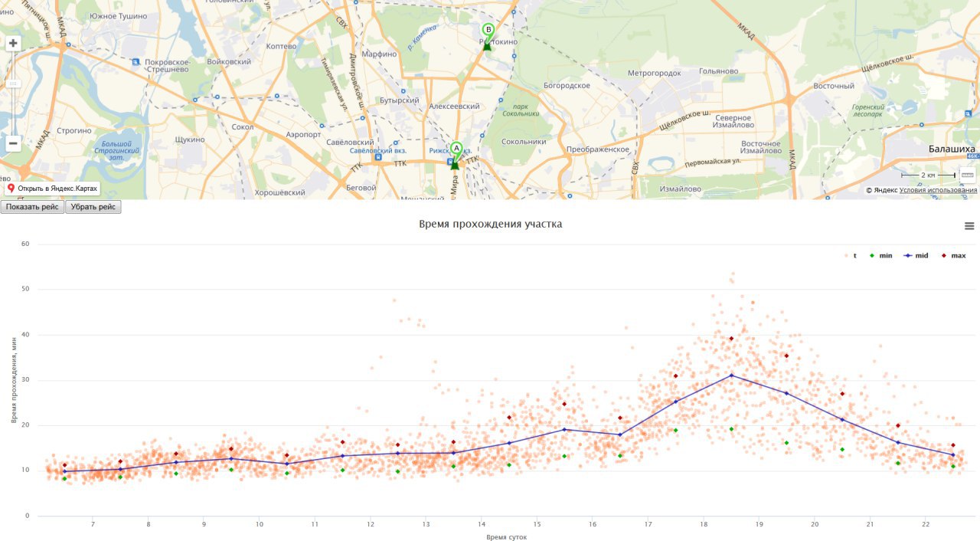Toggle the max series in legend

[x=953, y=255]
